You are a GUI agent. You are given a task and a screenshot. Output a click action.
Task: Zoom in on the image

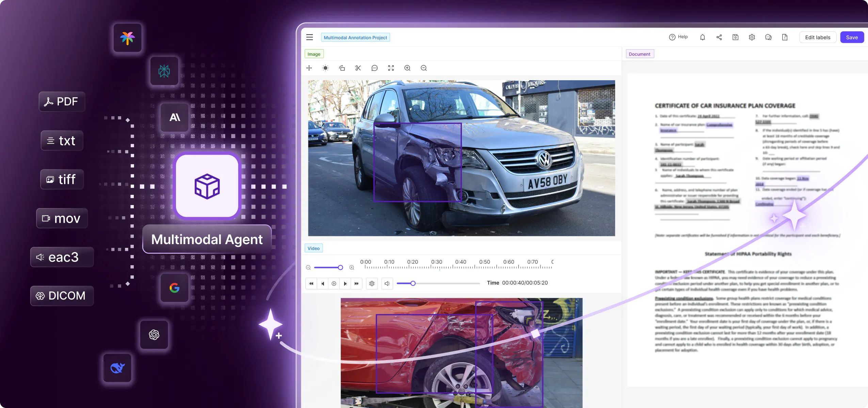(x=407, y=68)
